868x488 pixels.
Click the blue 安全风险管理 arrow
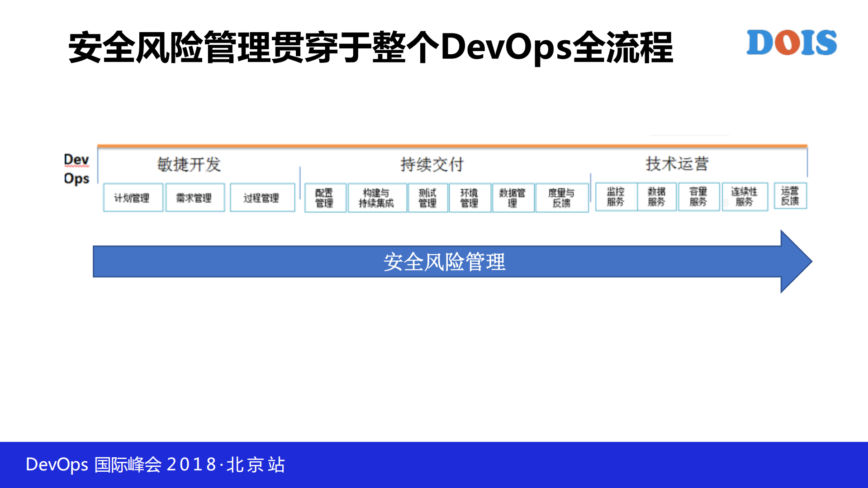pyautogui.click(x=444, y=261)
